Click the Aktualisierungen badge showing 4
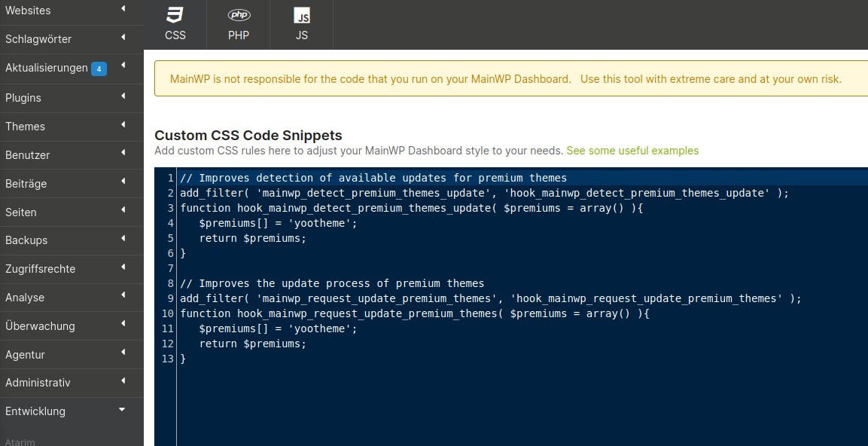Image resolution: width=868 pixels, height=446 pixels. pos(99,69)
